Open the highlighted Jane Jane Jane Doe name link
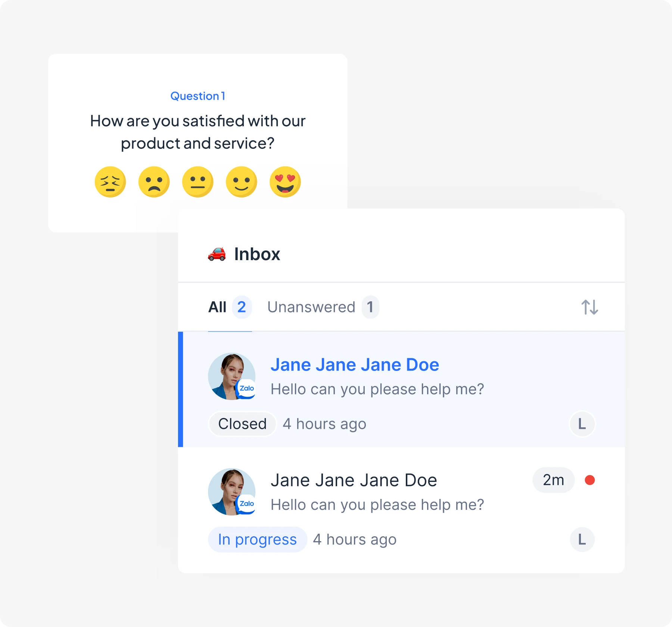The image size is (672, 627). coord(355,365)
